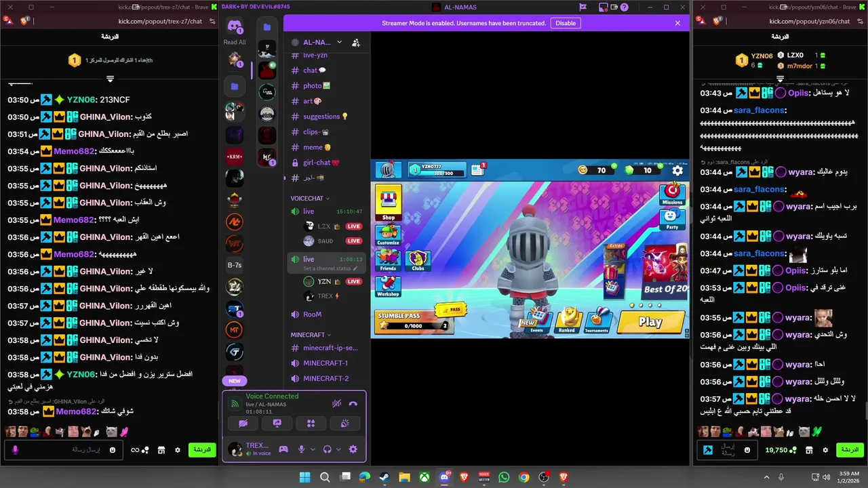This screenshot has height=488, width=868.
Task: Toggle noise suppression in voice panel
Action: (336, 403)
